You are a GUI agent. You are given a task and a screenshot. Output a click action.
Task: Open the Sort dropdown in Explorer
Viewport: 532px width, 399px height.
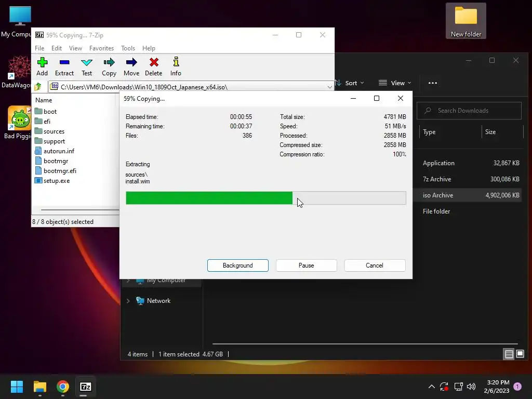pos(350,83)
